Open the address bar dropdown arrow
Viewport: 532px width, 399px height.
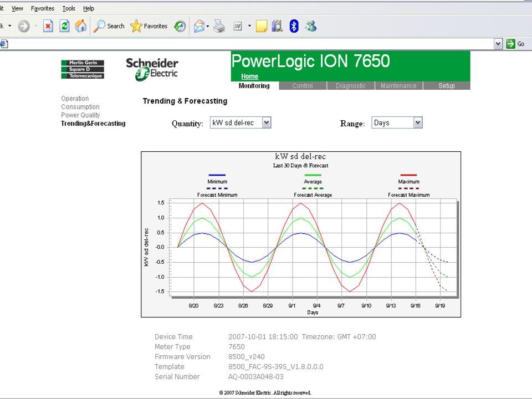(498, 44)
